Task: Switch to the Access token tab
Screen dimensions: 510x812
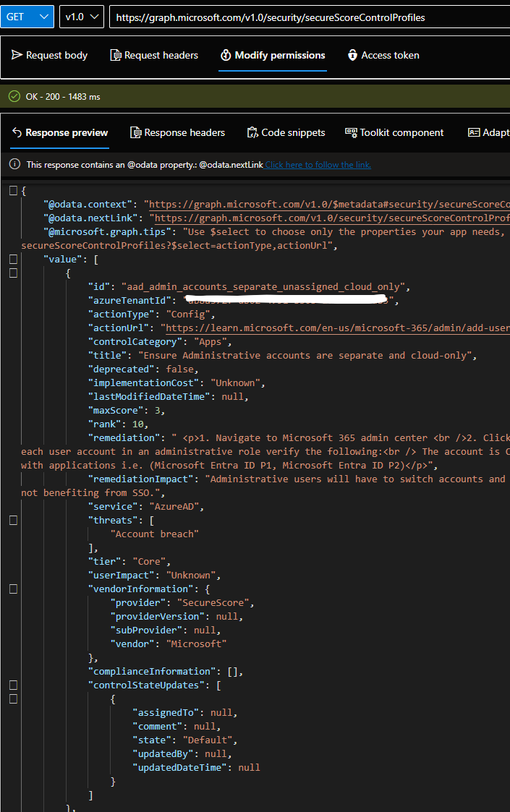Action: [383, 55]
